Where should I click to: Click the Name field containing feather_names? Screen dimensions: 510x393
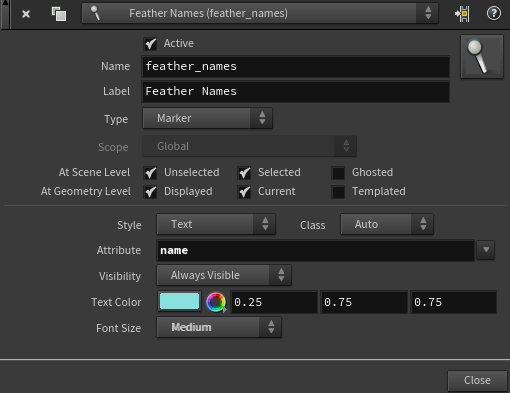[295, 66]
